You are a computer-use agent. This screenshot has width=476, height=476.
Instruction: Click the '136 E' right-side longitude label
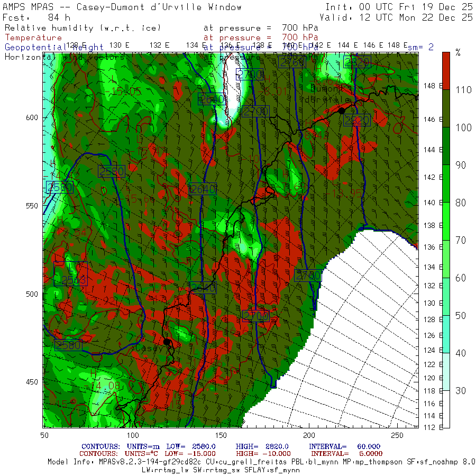pos(433,247)
